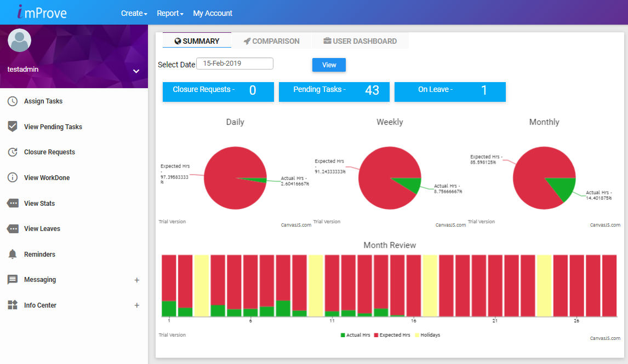Click the Closure Requests refresh-clock icon
Viewport: 628px width, 364px height.
[13, 152]
